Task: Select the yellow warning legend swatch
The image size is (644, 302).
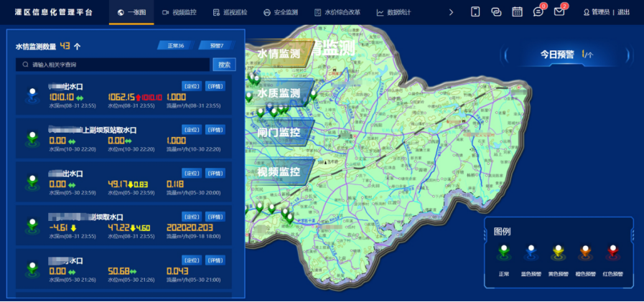Action: [x=558, y=252]
